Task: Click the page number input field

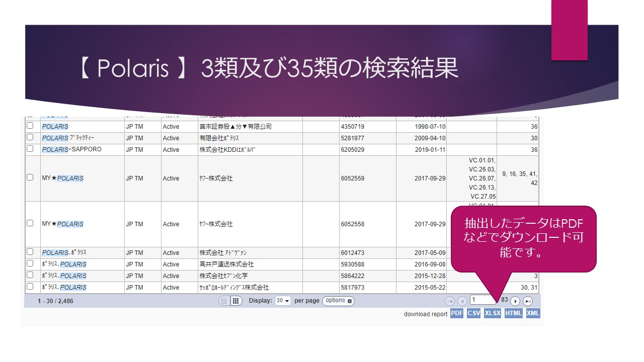Action: [x=483, y=300]
